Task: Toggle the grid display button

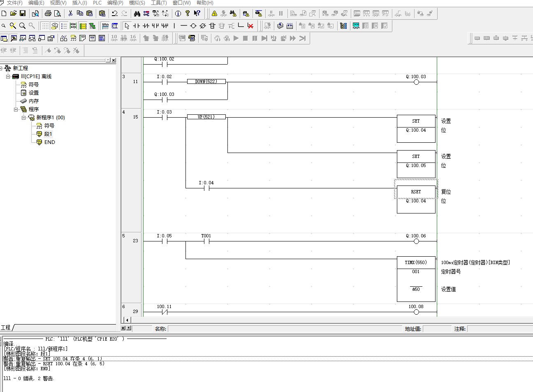Action: click(x=45, y=26)
